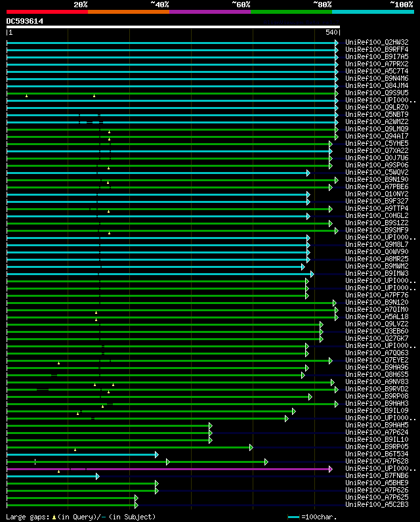The height and width of the screenshot is (522, 420).
Task: Click the arrowhead ending the A7P625 green alignment
Action: pyautogui.click(x=136, y=498)
